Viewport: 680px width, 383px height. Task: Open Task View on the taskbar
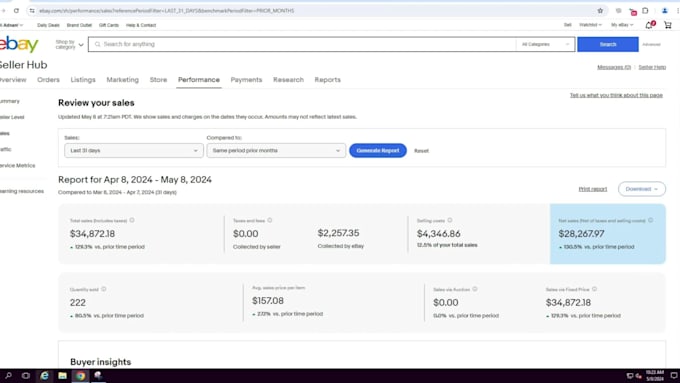tap(26, 376)
